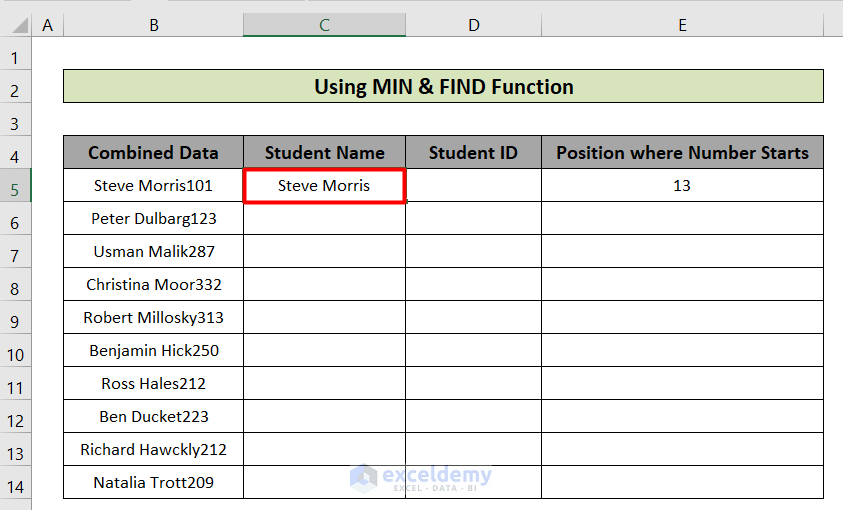Select empty Student ID cell for Steve Morris
843x510 pixels.
tap(473, 185)
